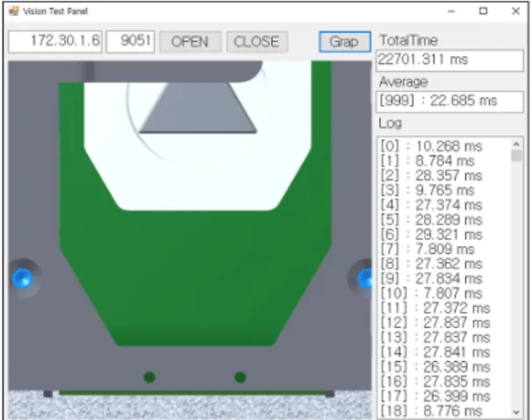Screen dimensions: 532x420
Task: Select log entry [7] : 7.809 ms
Action: 427,250
